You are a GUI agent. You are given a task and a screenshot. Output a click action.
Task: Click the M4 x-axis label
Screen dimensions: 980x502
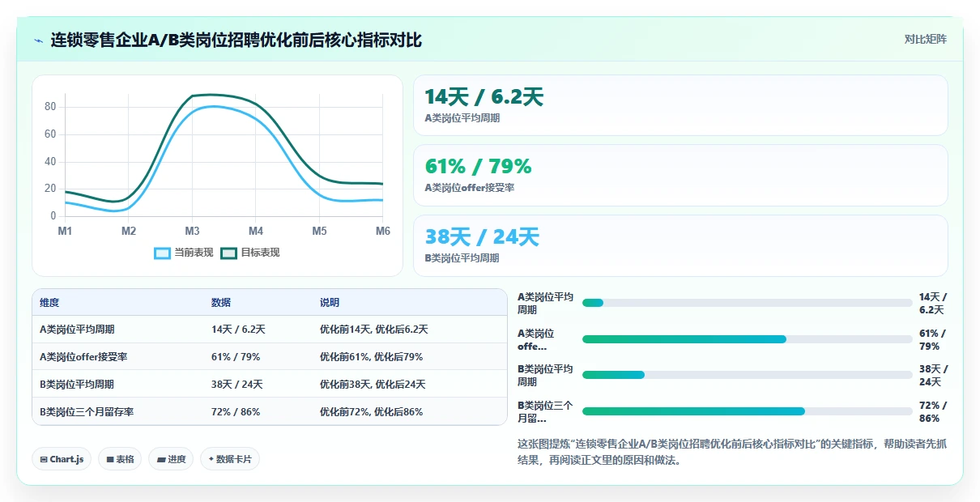[x=256, y=232]
